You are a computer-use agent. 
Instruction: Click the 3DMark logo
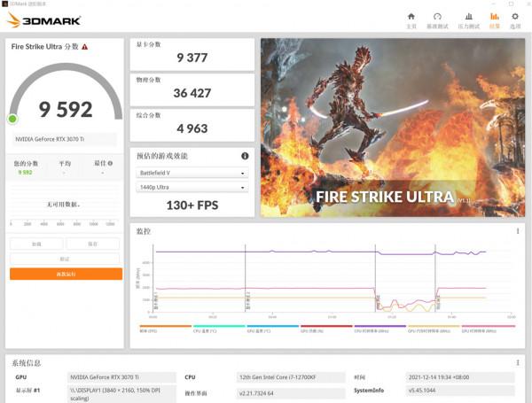pyautogui.click(x=43, y=20)
